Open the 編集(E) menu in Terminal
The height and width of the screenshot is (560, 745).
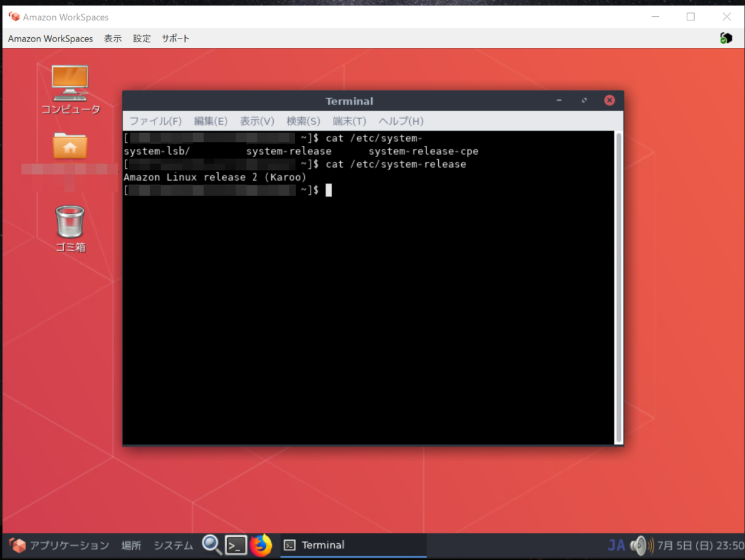[210, 121]
